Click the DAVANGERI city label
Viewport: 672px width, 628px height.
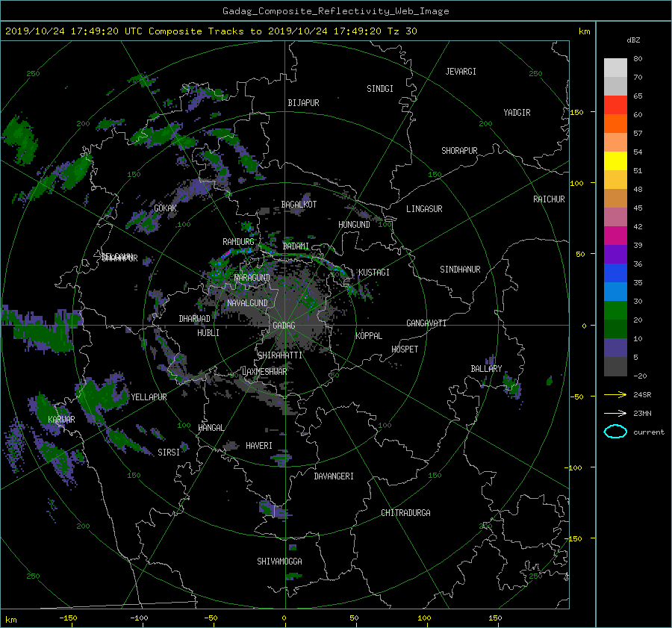334,476
